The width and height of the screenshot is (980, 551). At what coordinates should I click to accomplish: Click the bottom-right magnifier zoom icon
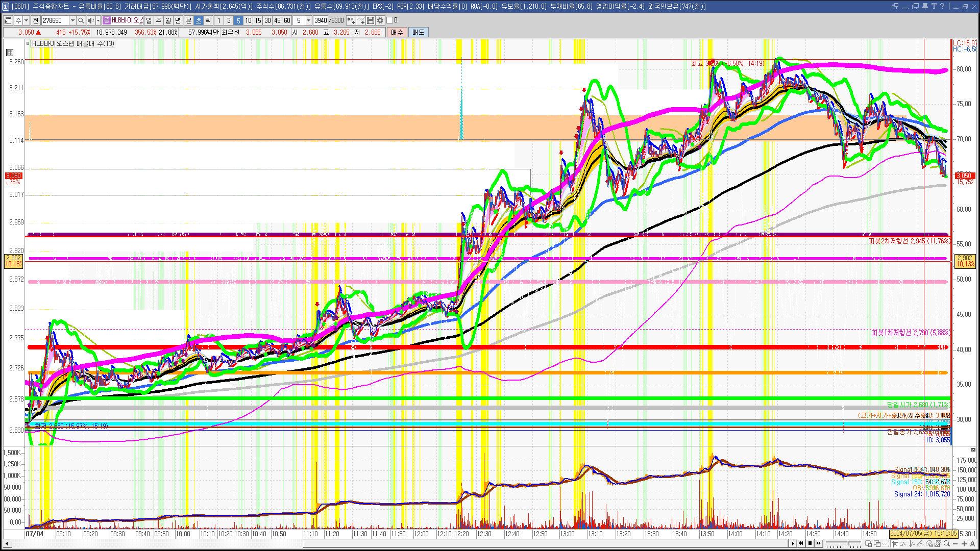947,544
